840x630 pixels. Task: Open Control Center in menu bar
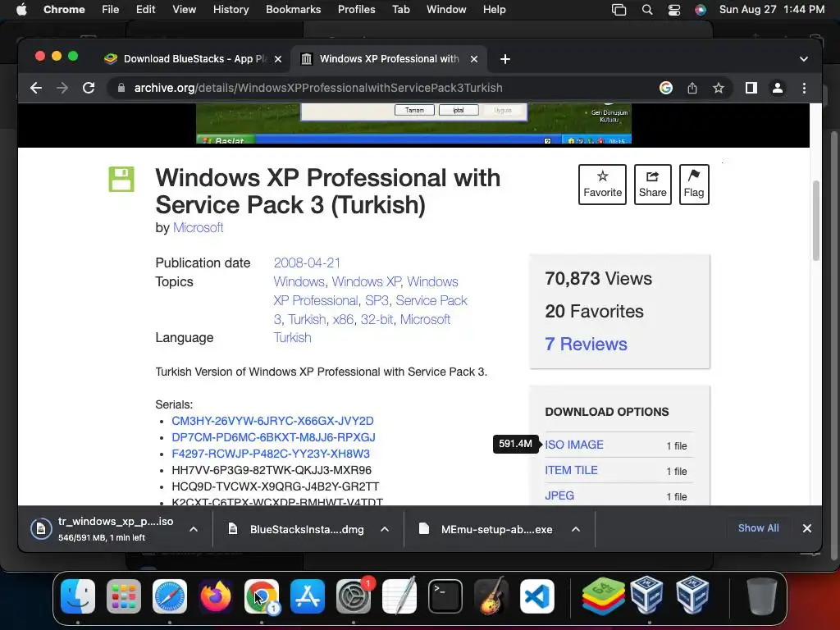tap(674, 10)
